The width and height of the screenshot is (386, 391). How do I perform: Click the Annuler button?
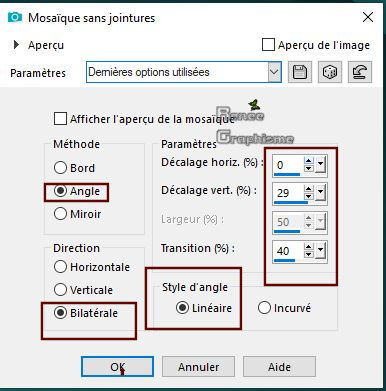pyautogui.click(x=198, y=367)
